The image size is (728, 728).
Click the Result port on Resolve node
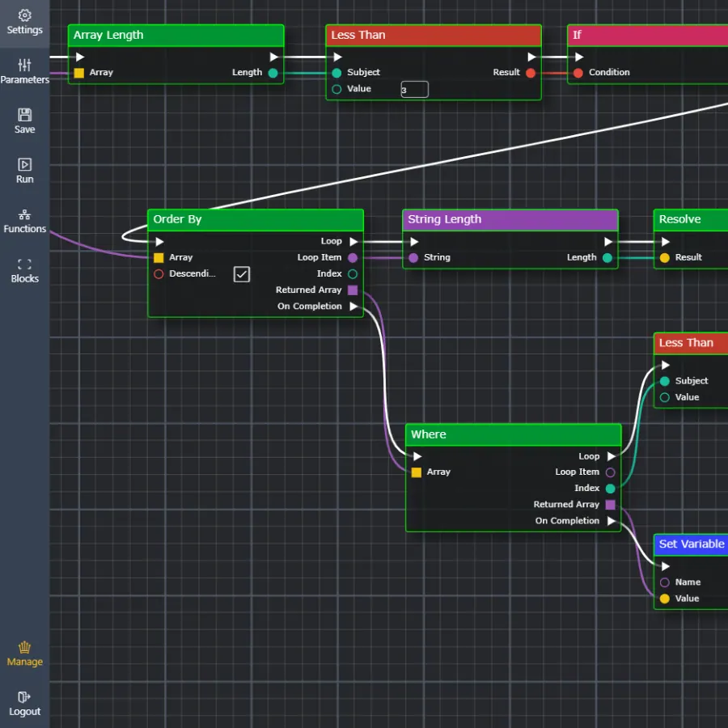click(664, 258)
